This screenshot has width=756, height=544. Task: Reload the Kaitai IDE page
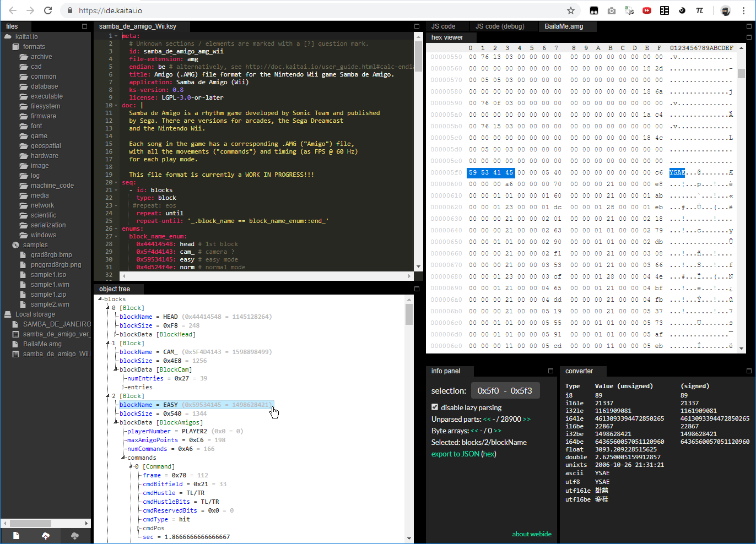[x=48, y=10]
